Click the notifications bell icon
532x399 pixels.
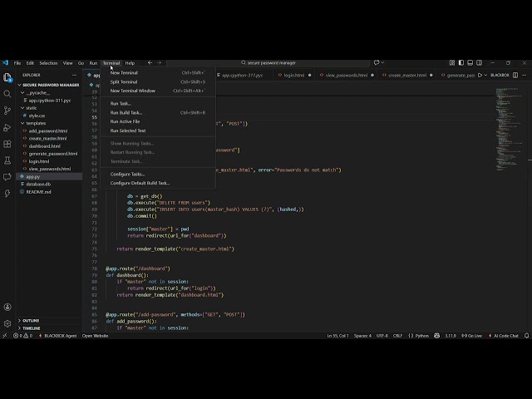pos(526,336)
